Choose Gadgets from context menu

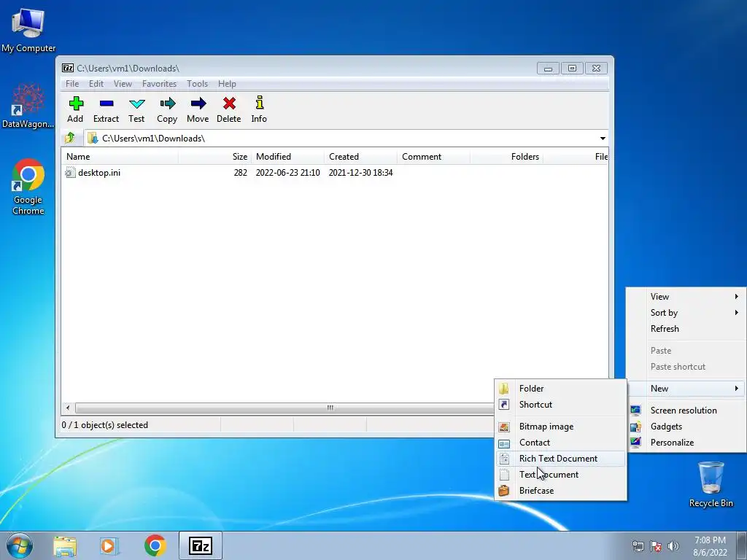tap(686, 427)
